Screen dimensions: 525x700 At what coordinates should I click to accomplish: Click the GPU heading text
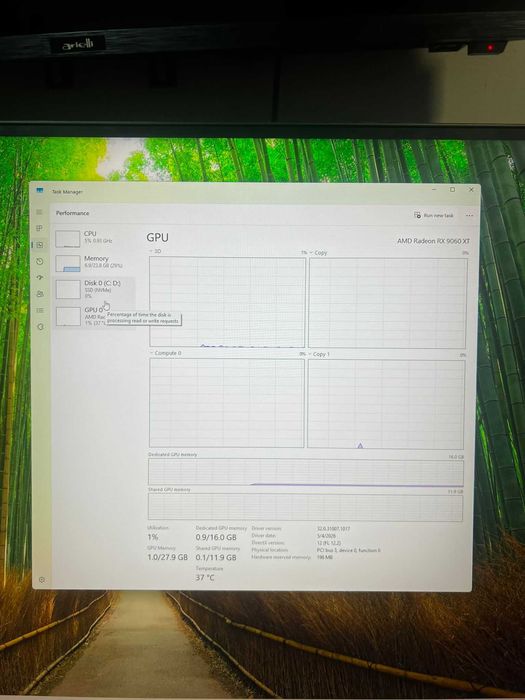[x=158, y=238]
